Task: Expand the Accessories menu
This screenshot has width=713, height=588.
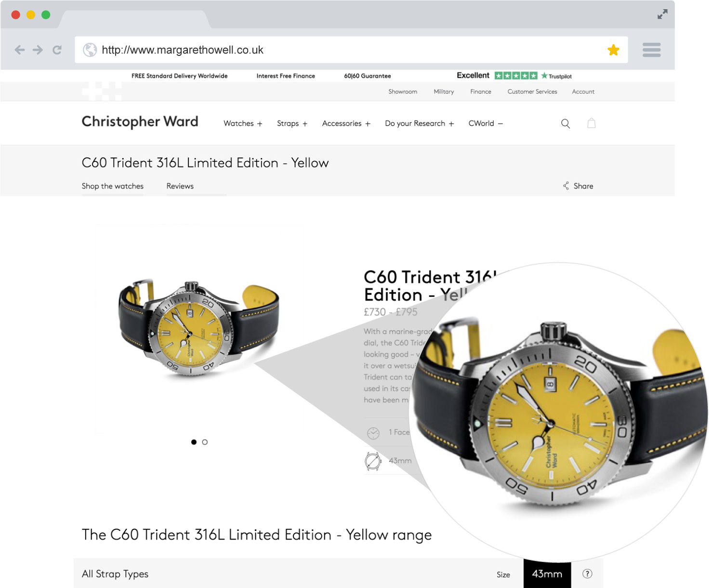Action: 346,123
